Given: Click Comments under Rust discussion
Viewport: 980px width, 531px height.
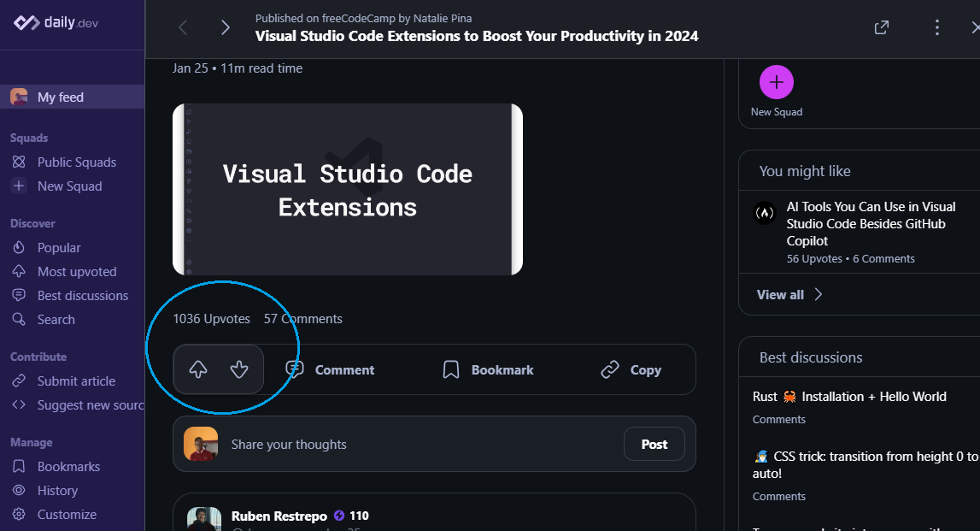Looking at the screenshot, I should tap(778, 420).
